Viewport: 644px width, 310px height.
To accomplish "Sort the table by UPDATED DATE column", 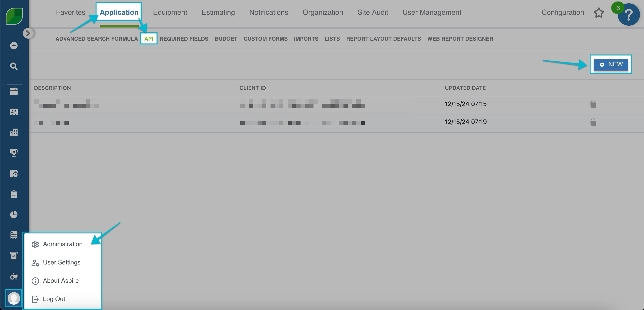I will tap(465, 88).
